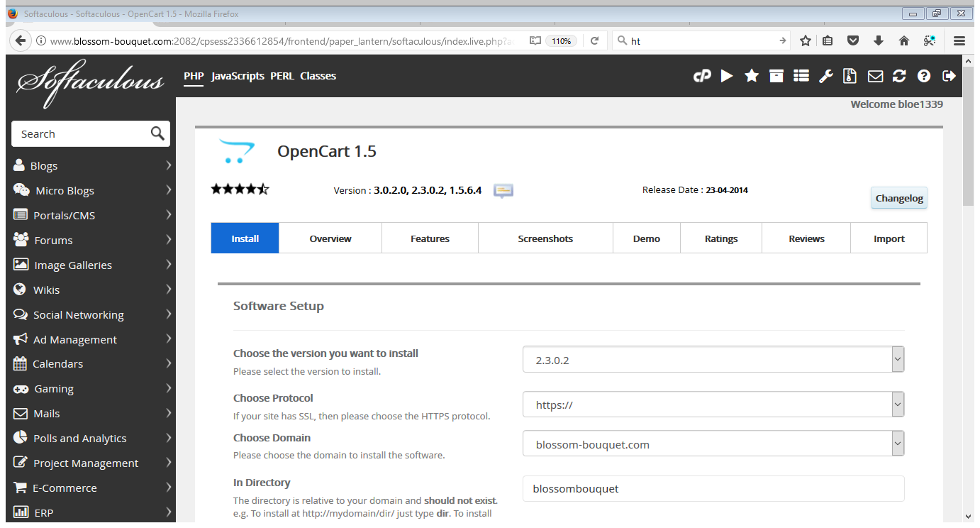Bookmark this page with the star icon
980x528 pixels.
coord(806,41)
